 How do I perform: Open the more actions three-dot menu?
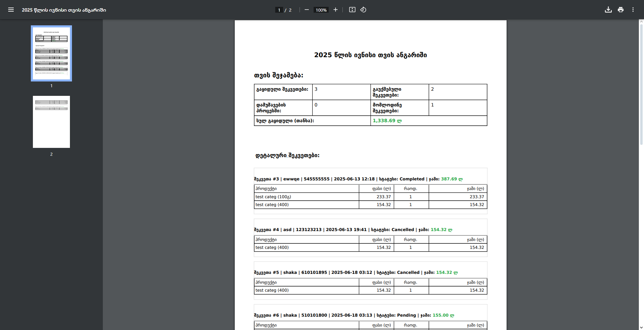click(633, 10)
